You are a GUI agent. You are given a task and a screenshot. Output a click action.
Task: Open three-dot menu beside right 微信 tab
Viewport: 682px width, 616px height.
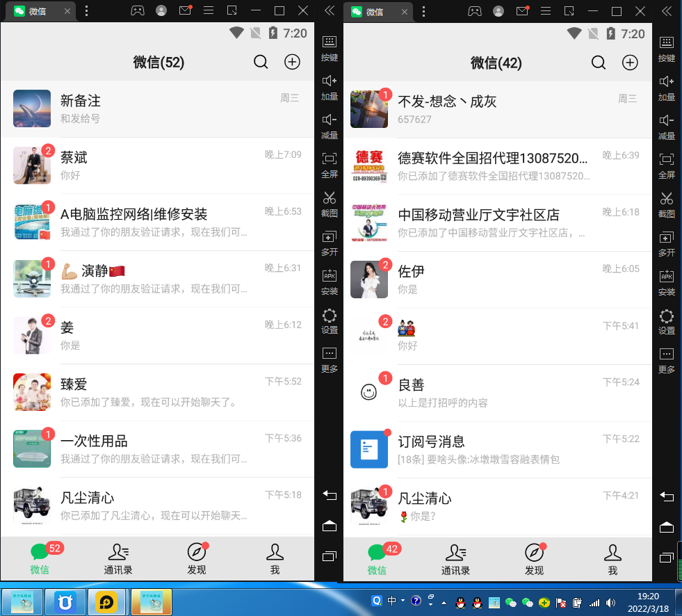click(423, 11)
